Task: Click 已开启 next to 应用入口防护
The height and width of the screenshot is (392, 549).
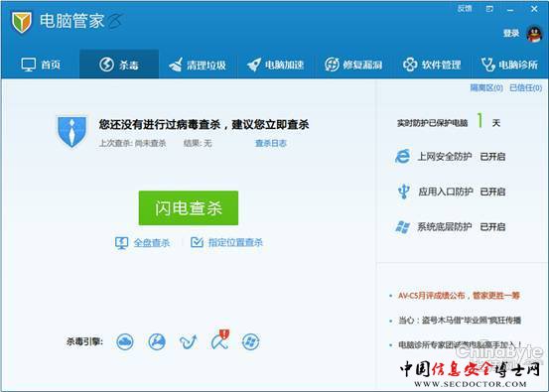Action: coord(492,192)
